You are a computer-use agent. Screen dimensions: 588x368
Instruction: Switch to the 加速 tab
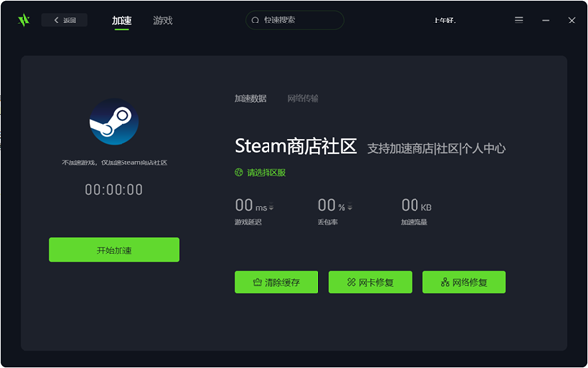(x=122, y=21)
